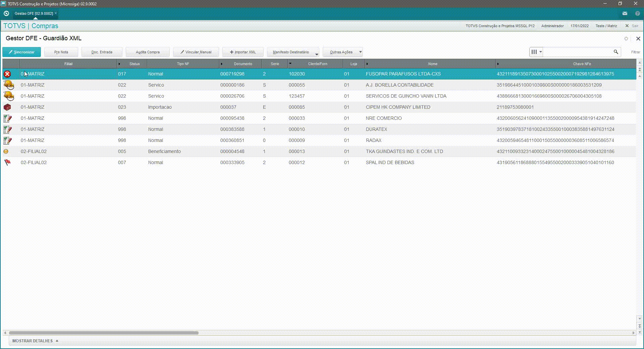
Task: Click the TOTVS round logo icon
Action: 6,13
